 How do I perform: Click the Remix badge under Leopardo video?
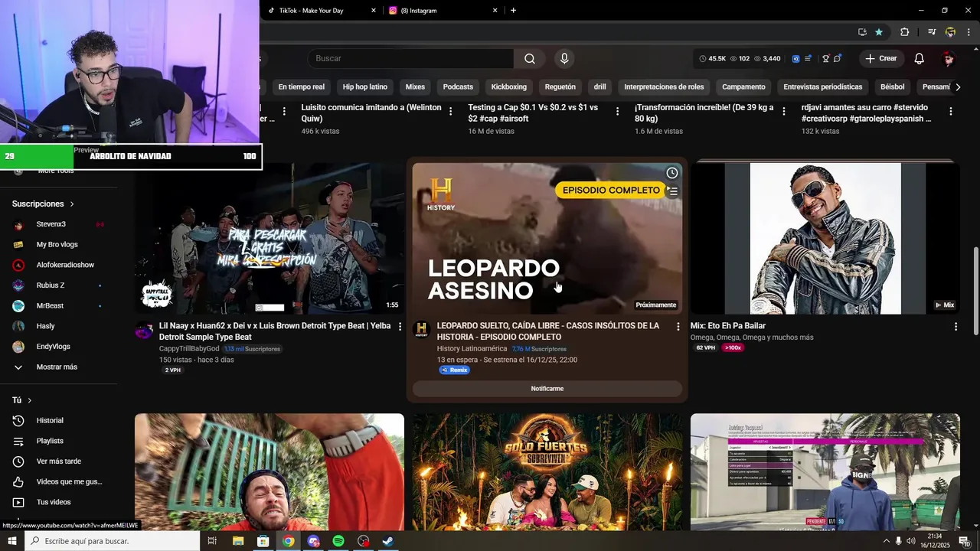pyautogui.click(x=454, y=370)
